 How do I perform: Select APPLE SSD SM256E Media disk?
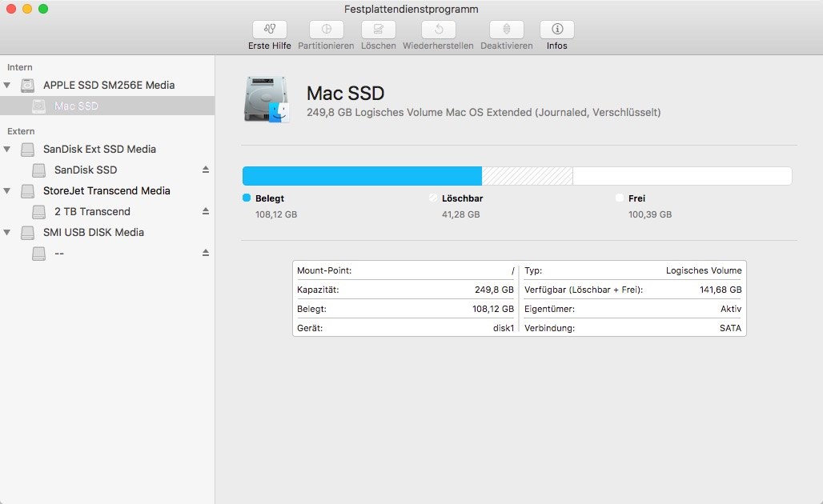point(107,85)
